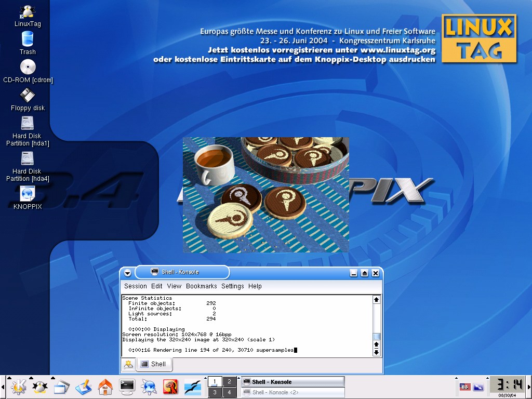Image resolution: width=532 pixels, height=399 pixels.
Task: Open the Bookmarks menu in Konsole
Action: click(x=201, y=286)
